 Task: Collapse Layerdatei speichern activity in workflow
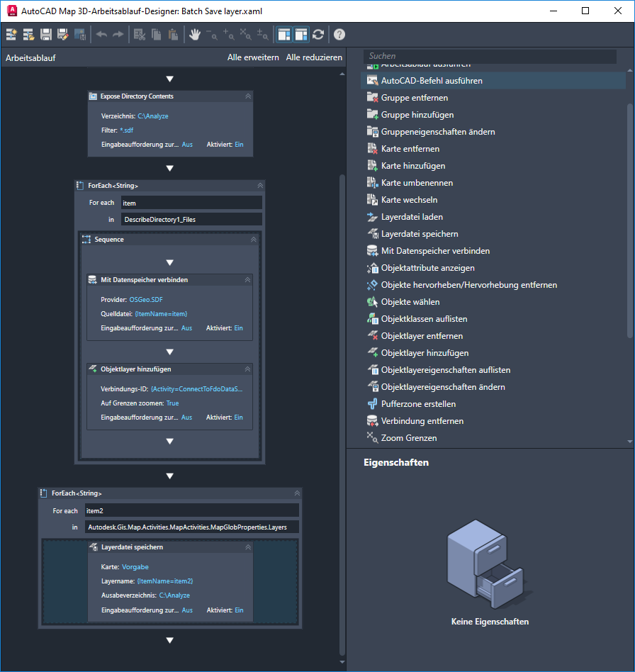248,547
